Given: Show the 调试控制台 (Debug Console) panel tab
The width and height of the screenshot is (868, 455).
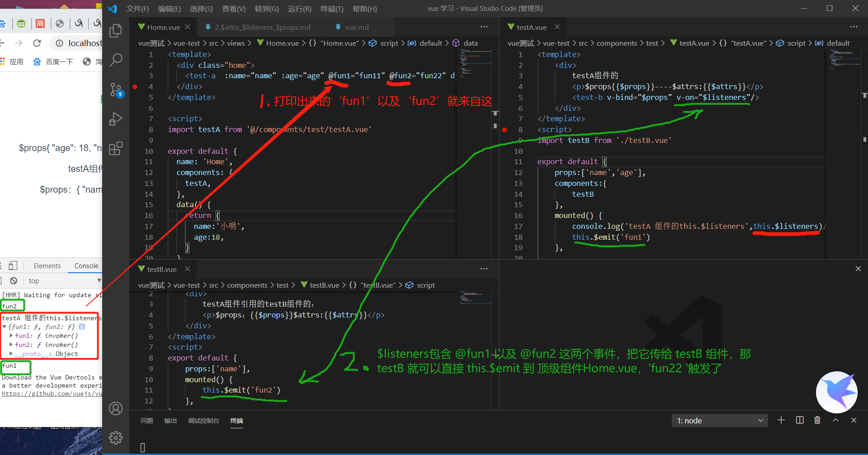Looking at the screenshot, I should 203,421.
